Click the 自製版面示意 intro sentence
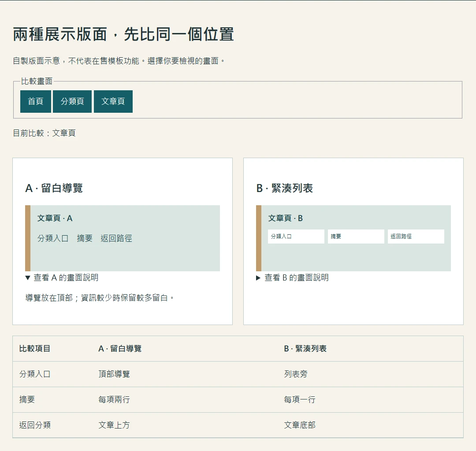 click(119, 61)
